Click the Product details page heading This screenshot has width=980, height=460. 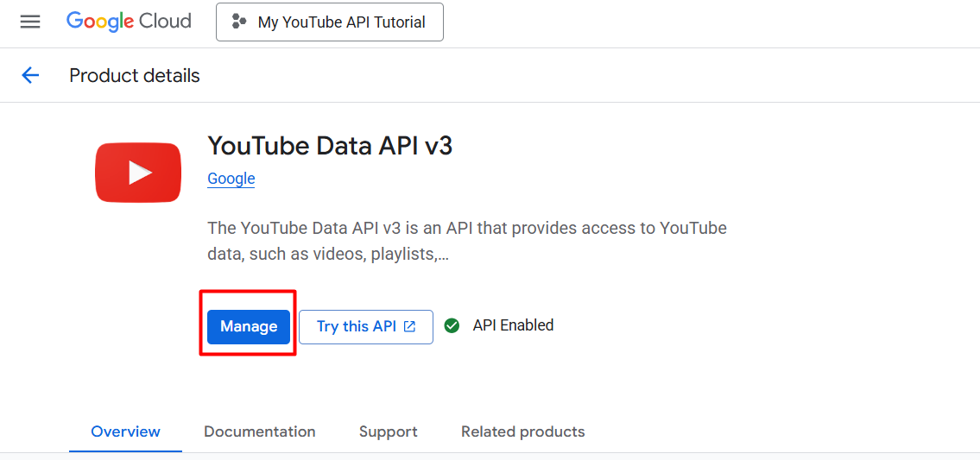[x=135, y=76]
